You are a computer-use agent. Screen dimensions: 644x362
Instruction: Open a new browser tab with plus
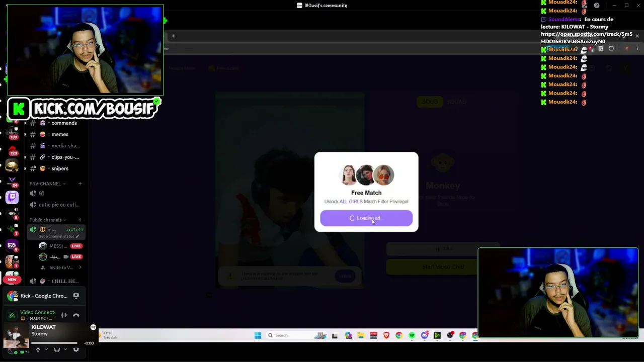tap(173, 36)
